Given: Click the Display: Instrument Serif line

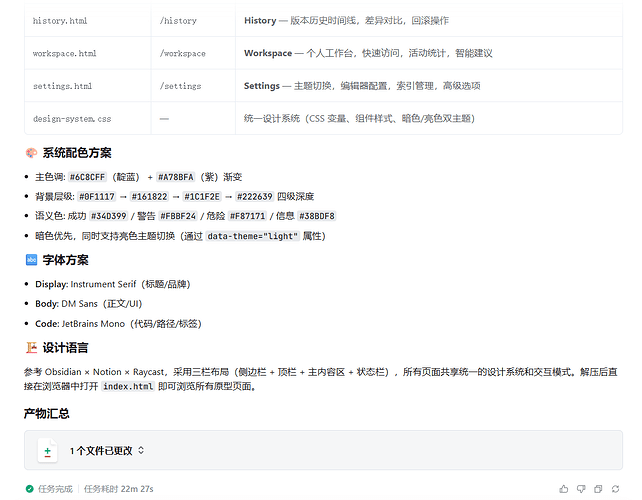Looking at the screenshot, I should [x=113, y=284].
